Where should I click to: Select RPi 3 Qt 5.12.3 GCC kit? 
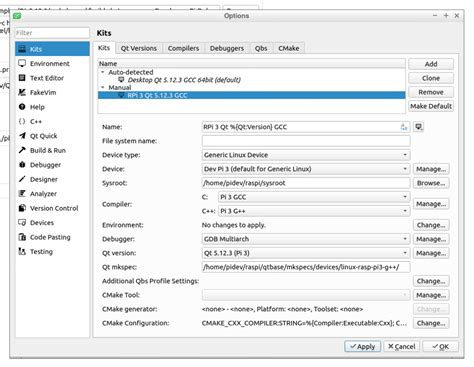click(x=252, y=95)
